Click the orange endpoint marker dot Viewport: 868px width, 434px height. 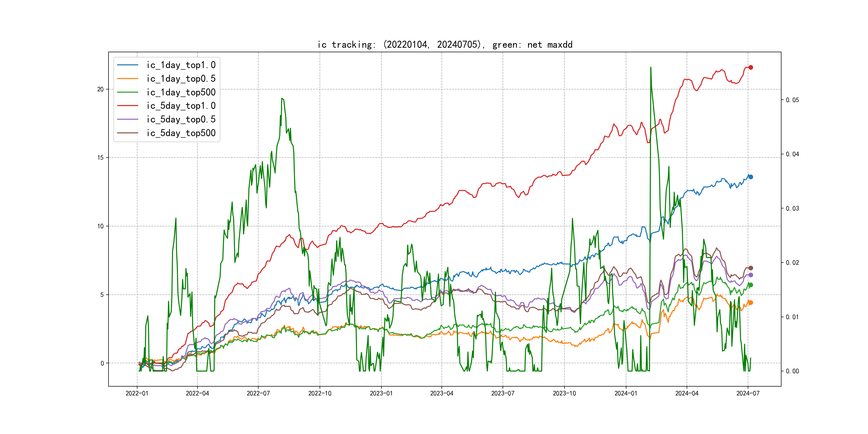tap(751, 302)
